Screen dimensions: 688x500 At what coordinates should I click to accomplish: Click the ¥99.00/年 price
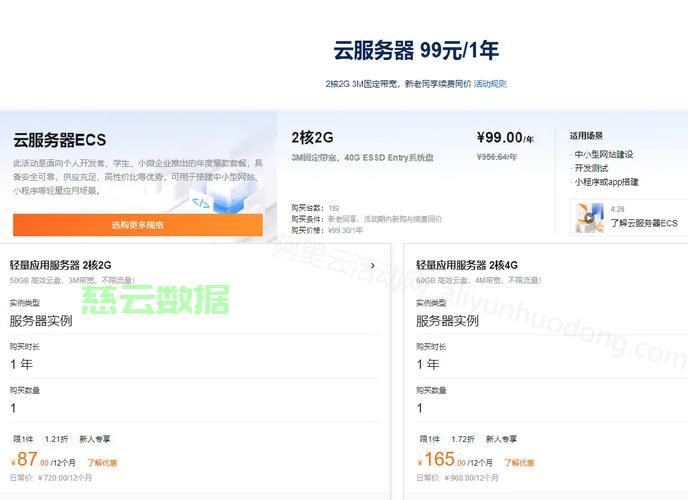point(505,138)
